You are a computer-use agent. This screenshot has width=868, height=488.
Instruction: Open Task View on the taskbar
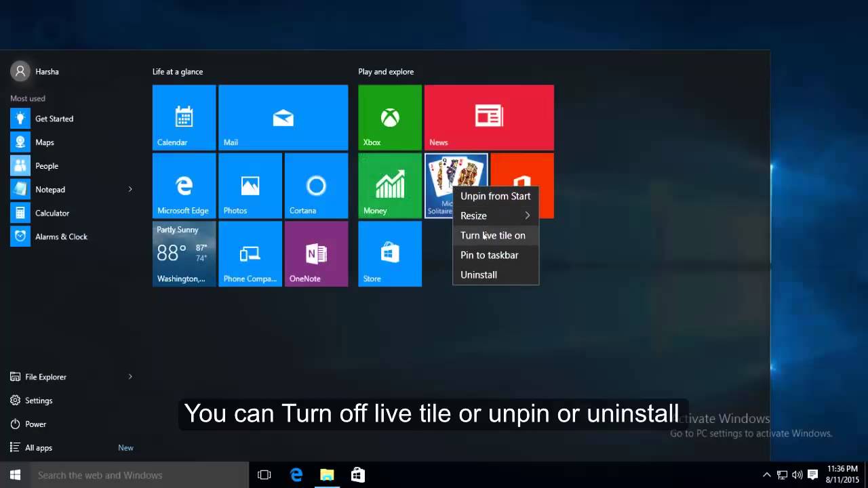click(x=264, y=475)
